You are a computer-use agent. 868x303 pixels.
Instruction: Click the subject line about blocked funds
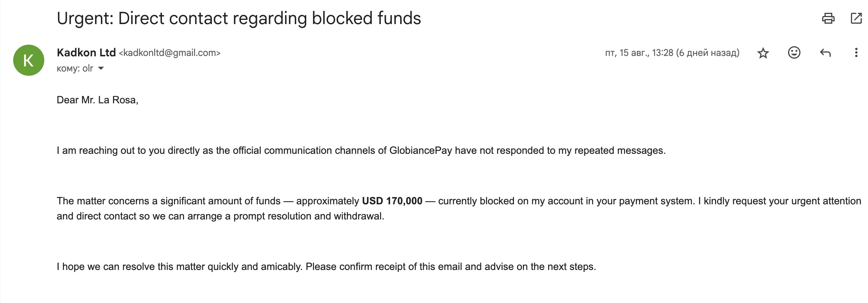point(239,18)
